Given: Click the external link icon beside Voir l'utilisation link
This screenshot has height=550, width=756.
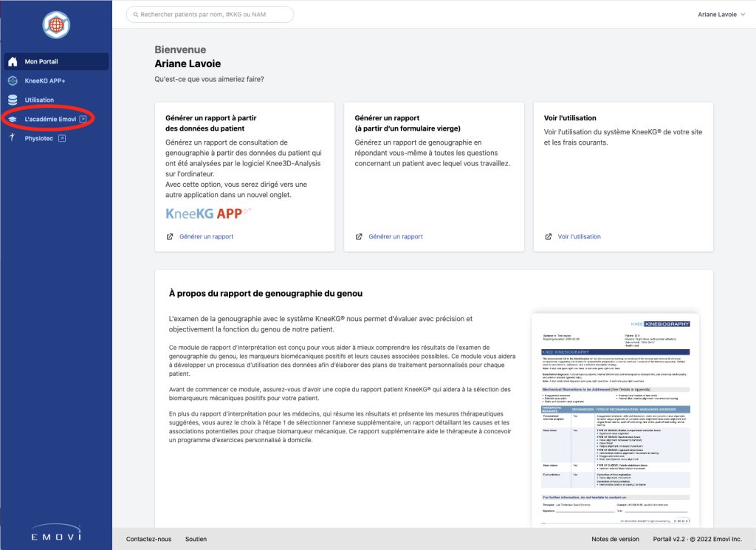Looking at the screenshot, I should (549, 237).
